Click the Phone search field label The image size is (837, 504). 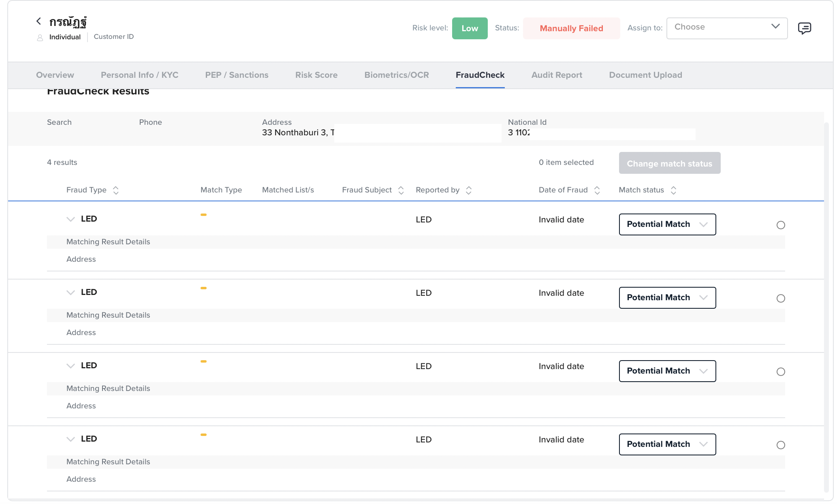[150, 122]
